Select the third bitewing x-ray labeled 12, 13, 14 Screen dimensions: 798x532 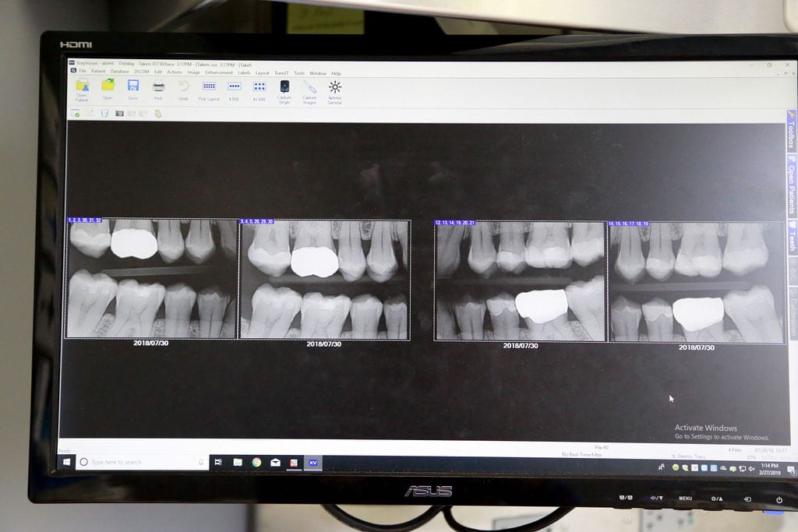click(520, 281)
